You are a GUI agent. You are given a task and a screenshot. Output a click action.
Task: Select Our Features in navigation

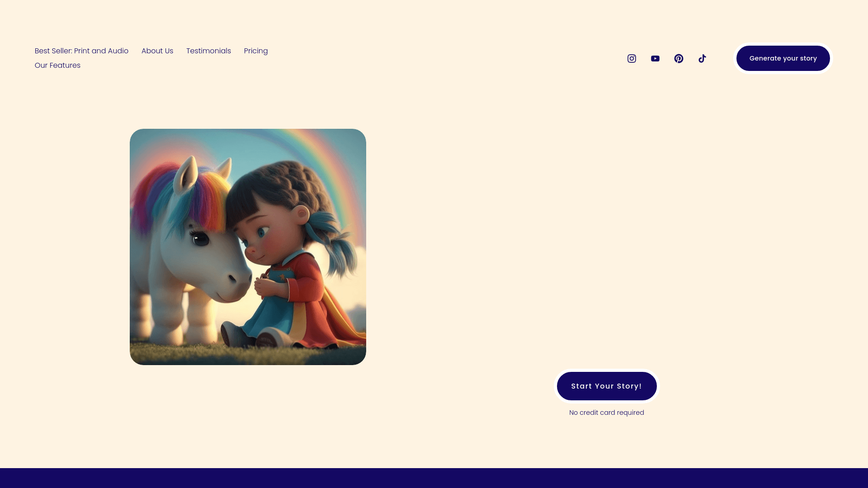click(x=57, y=66)
